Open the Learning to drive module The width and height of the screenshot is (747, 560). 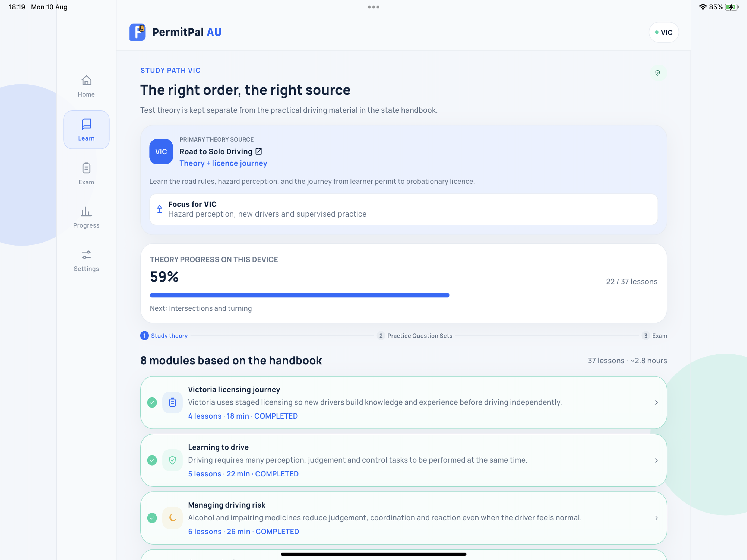403,460
